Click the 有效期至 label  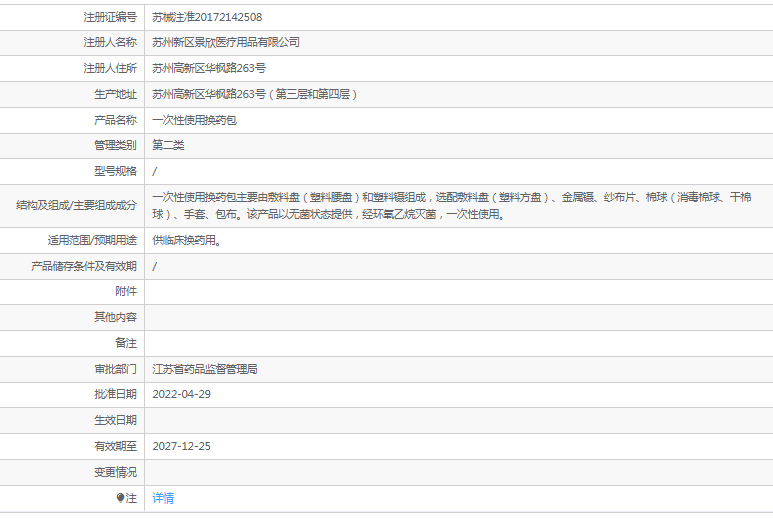[x=115, y=446]
